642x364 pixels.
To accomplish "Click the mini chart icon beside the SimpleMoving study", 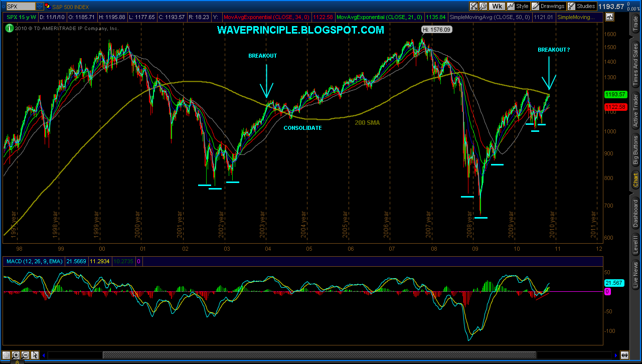I will point(609,17).
